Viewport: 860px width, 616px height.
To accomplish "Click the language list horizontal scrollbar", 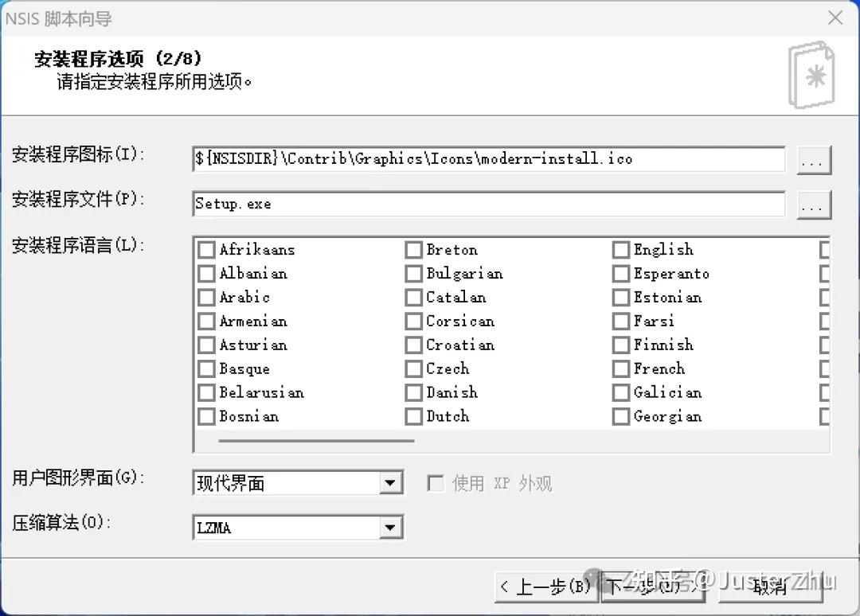I will pos(319,440).
